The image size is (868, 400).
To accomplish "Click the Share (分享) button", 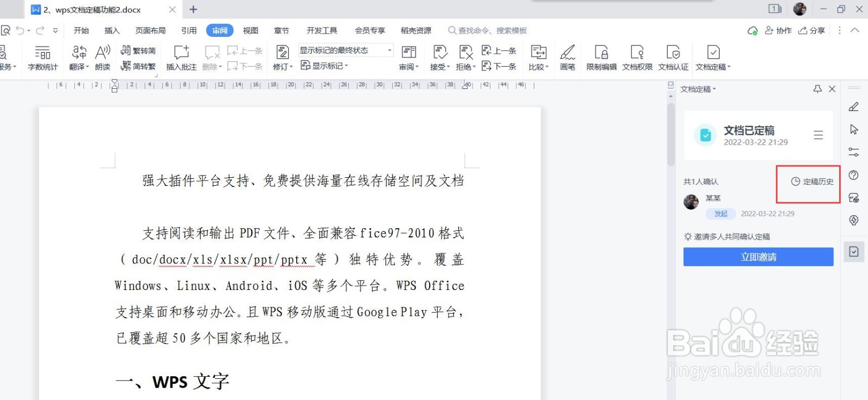I will click(x=812, y=30).
